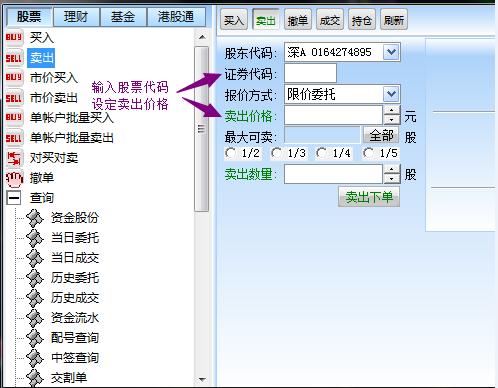Viewport: 498px width, 388px height.
Task: Open 历史成交 query item
Action: click(x=75, y=298)
